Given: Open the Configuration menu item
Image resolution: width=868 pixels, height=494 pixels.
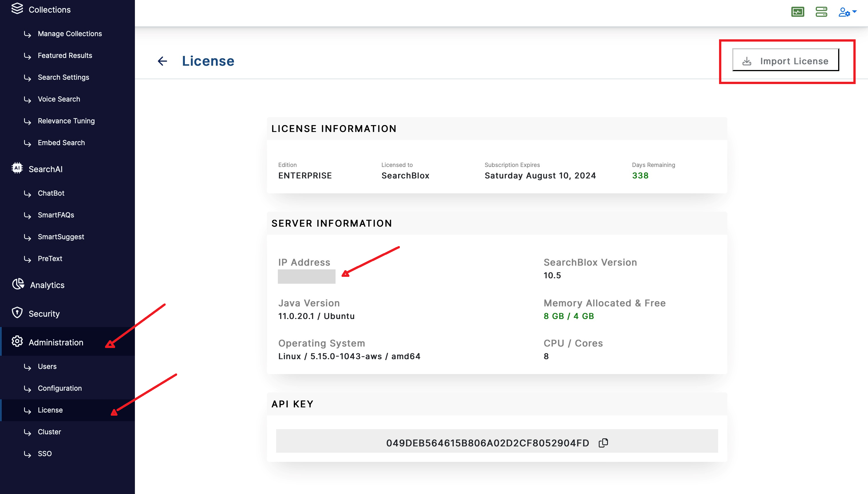Looking at the screenshot, I should (x=60, y=388).
